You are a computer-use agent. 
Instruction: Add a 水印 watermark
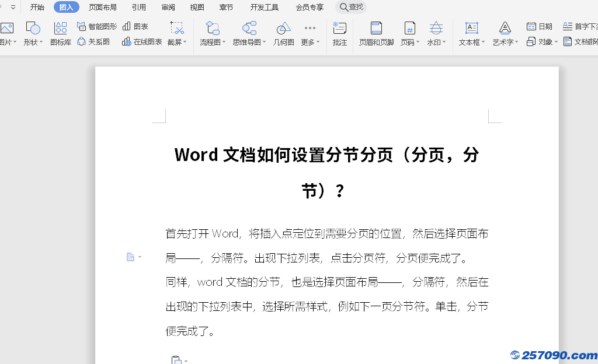tap(436, 33)
